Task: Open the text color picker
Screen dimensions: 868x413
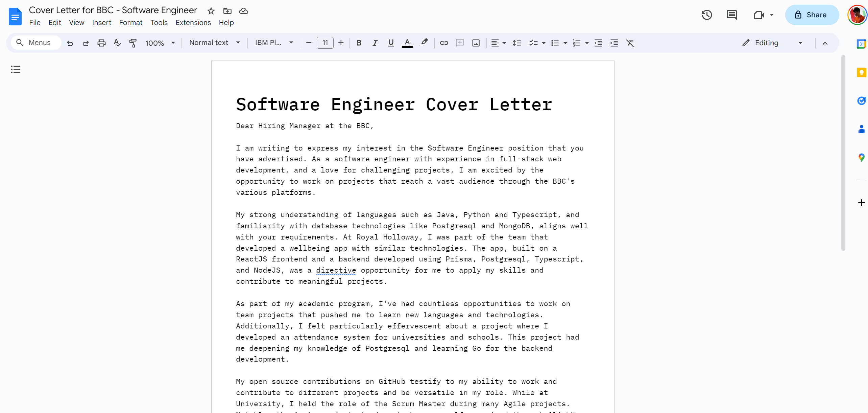Action: [407, 43]
